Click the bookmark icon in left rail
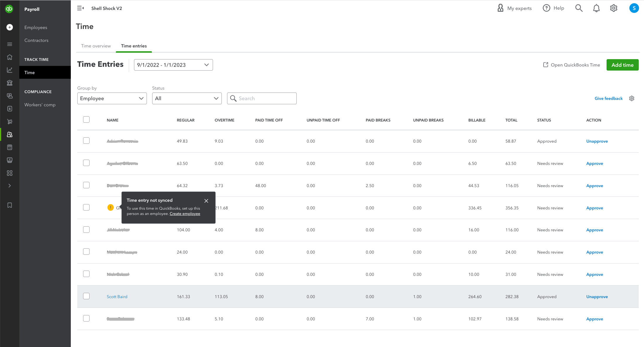 click(10, 205)
